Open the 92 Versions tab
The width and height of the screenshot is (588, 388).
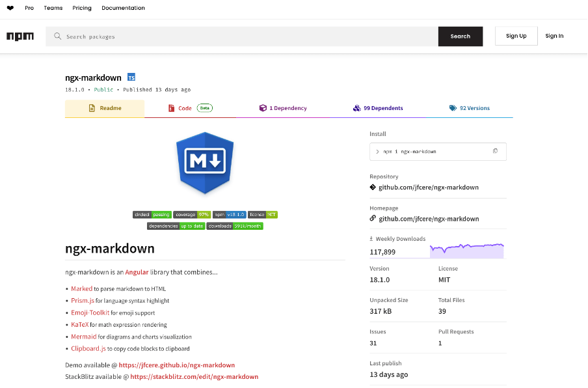(470, 108)
